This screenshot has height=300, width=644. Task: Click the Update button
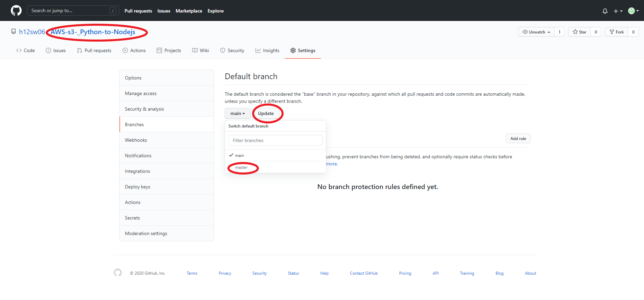click(266, 113)
